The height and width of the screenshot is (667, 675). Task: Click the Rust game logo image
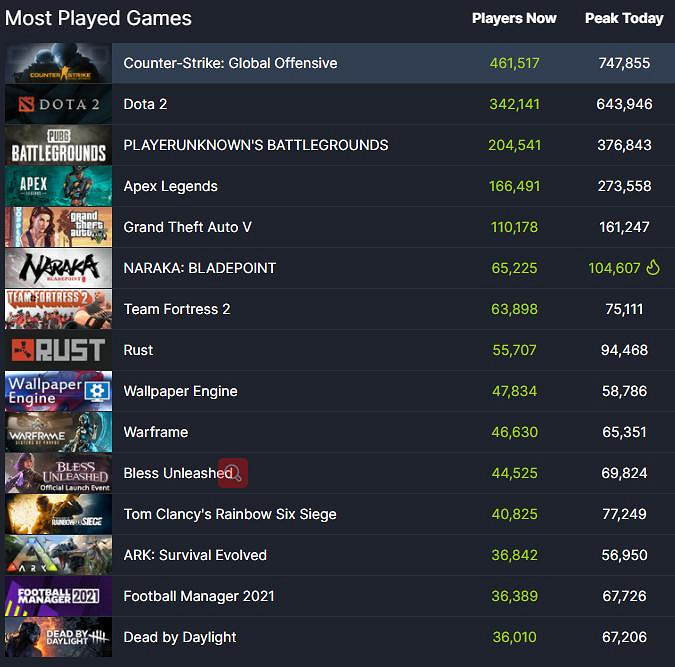click(x=58, y=350)
